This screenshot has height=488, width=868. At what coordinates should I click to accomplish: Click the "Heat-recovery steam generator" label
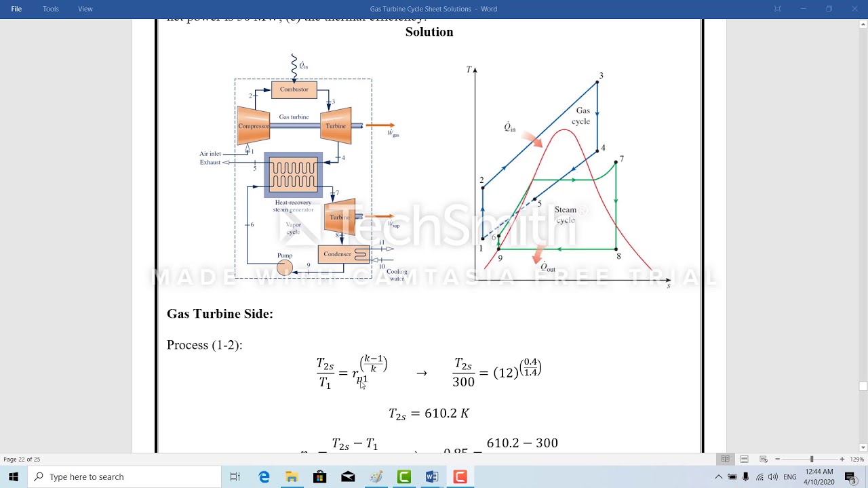pyautogui.click(x=293, y=206)
